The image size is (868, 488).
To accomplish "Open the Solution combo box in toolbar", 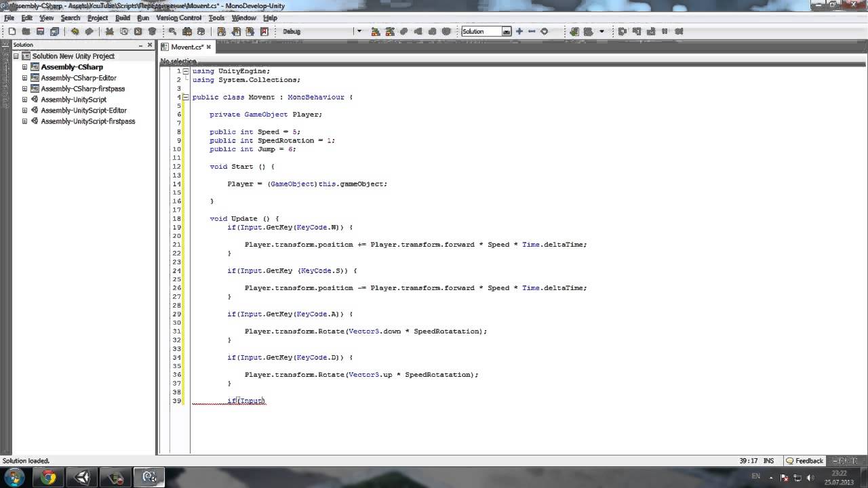I will pyautogui.click(x=486, y=31).
